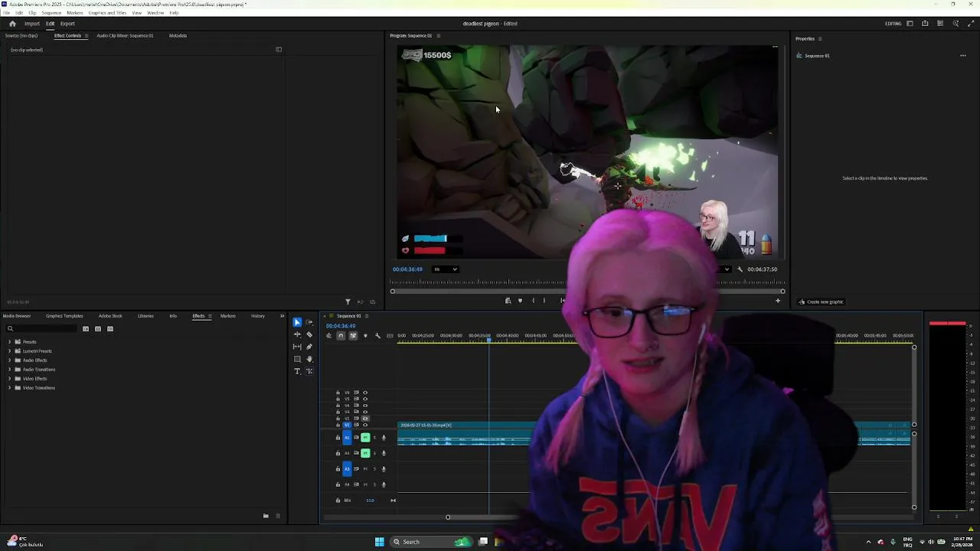Open the Sequence menu
The height and width of the screenshot is (551, 980).
tap(51, 13)
